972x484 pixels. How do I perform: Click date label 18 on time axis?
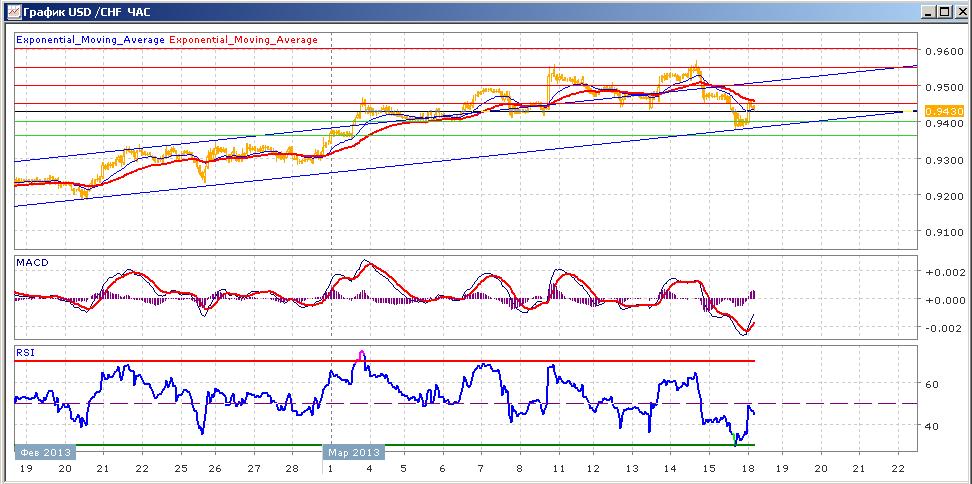click(x=747, y=469)
